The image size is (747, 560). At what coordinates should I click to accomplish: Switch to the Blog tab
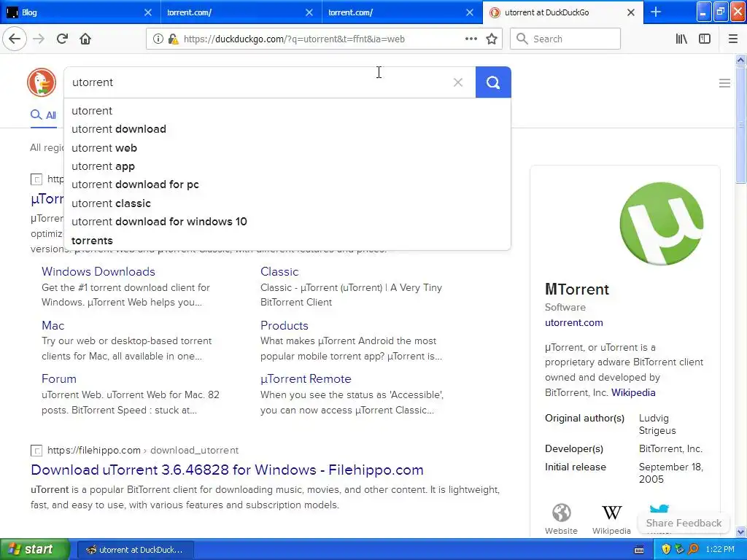(80, 12)
